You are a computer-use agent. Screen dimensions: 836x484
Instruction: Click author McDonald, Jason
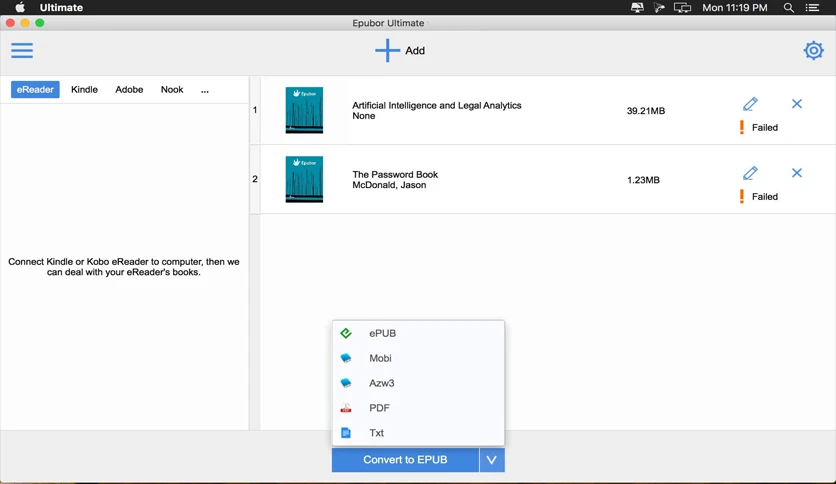click(x=389, y=185)
